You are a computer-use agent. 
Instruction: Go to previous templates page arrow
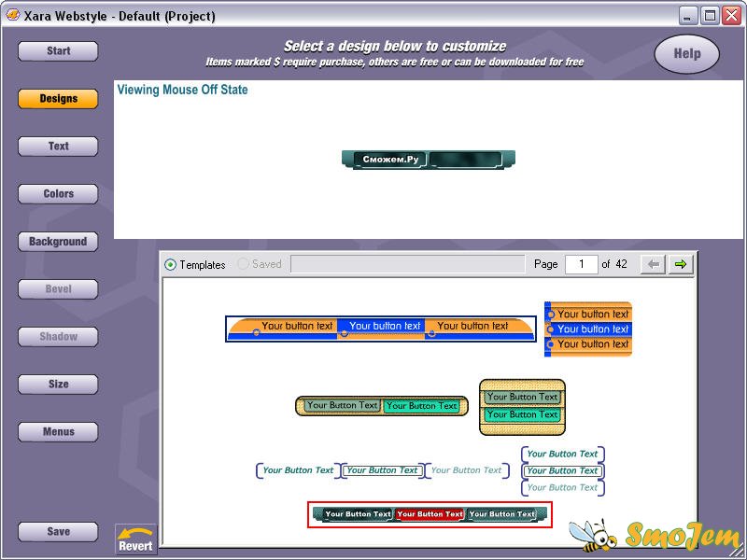pos(653,264)
